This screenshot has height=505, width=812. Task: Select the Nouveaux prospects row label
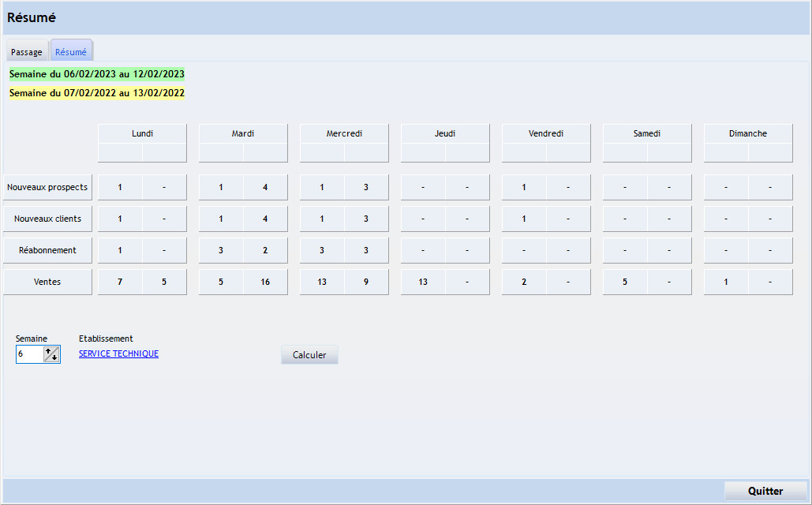click(47, 187)
